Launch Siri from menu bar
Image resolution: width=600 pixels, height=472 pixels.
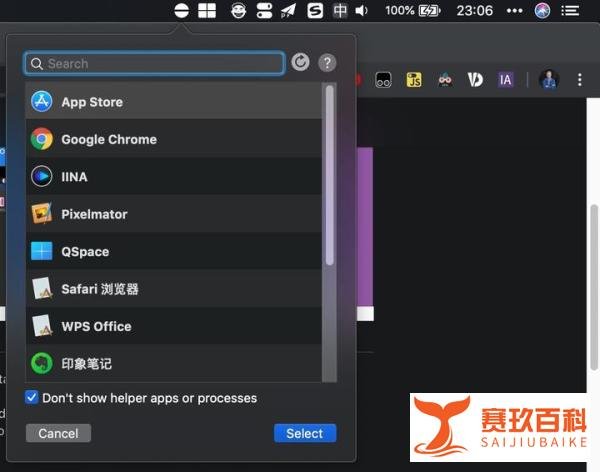[542, 10]
